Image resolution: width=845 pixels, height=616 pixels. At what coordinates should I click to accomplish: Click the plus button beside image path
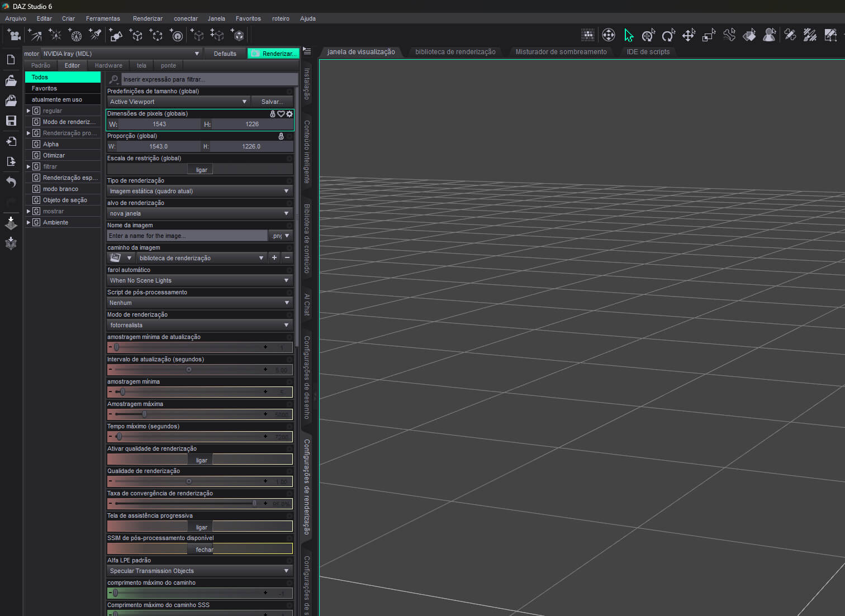click(274, 257)
